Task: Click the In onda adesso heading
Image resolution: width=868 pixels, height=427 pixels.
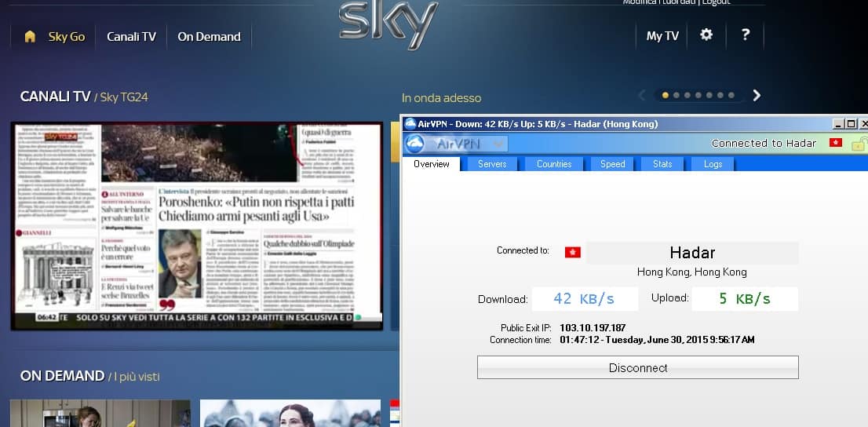Action: [x=441, y=98]
